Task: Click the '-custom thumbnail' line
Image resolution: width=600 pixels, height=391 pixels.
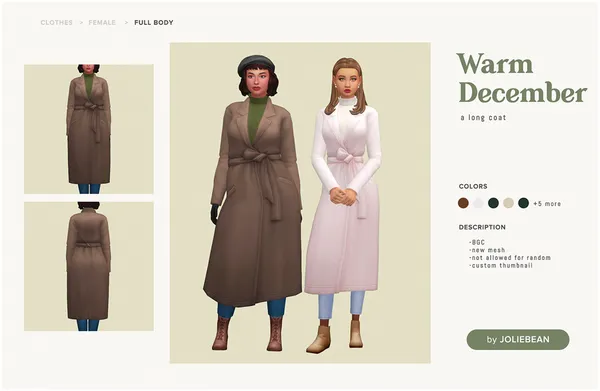Action: click(x=501, y=266)
